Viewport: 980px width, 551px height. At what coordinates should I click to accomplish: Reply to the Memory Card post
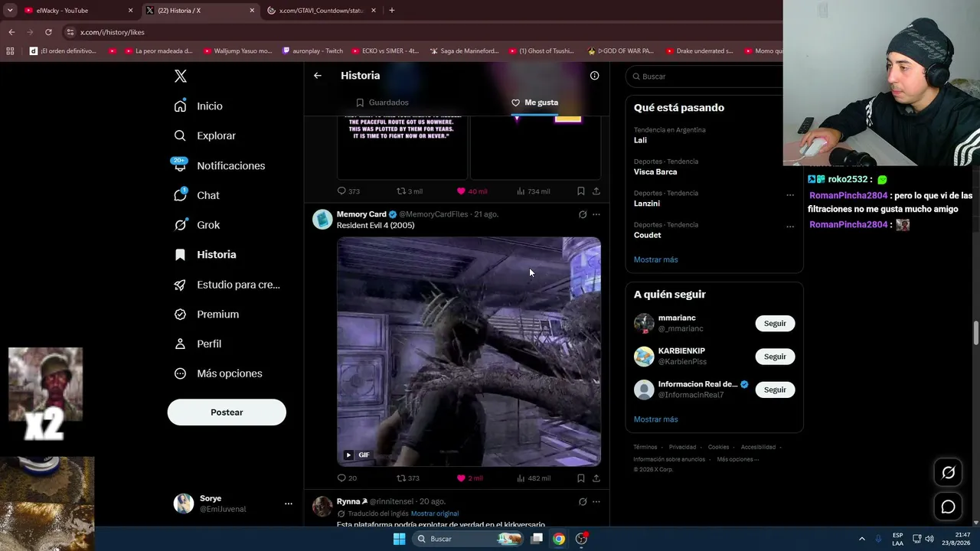(347, 478)
